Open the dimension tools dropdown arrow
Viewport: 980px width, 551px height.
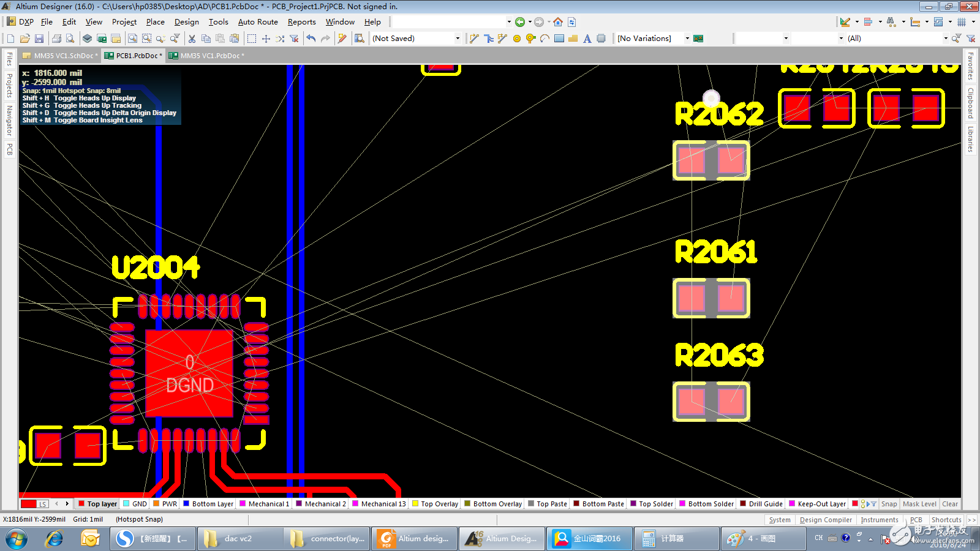point(927,22)
